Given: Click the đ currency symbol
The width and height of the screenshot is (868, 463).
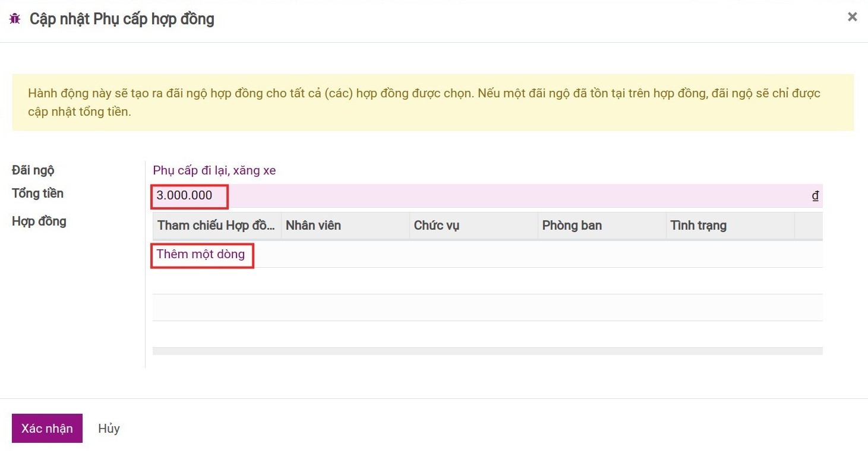Looking at the screenshot, I should pyautogui.click(x=815, y=196).
